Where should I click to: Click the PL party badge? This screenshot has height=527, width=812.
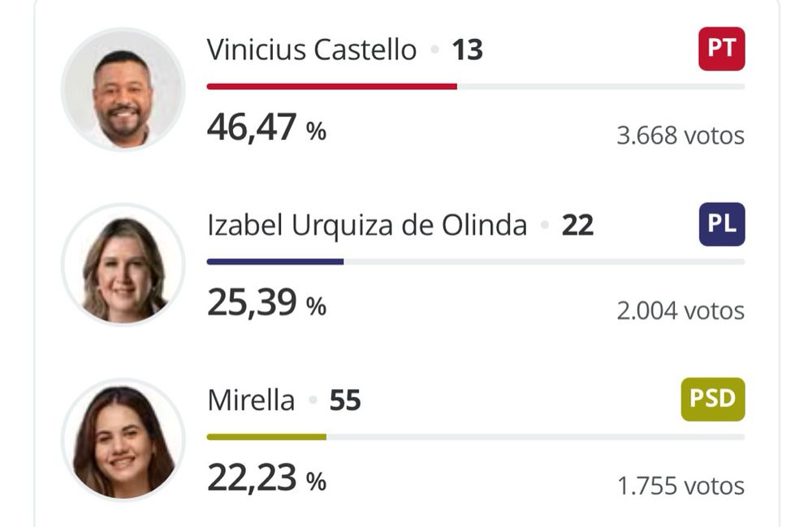(x=721, y=224)
